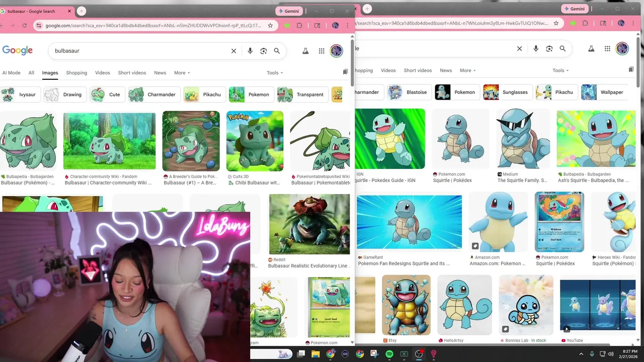Click Gemini button in left Chrome window
Viewport: 644px width, 362px height.
(x=289, y=11)
